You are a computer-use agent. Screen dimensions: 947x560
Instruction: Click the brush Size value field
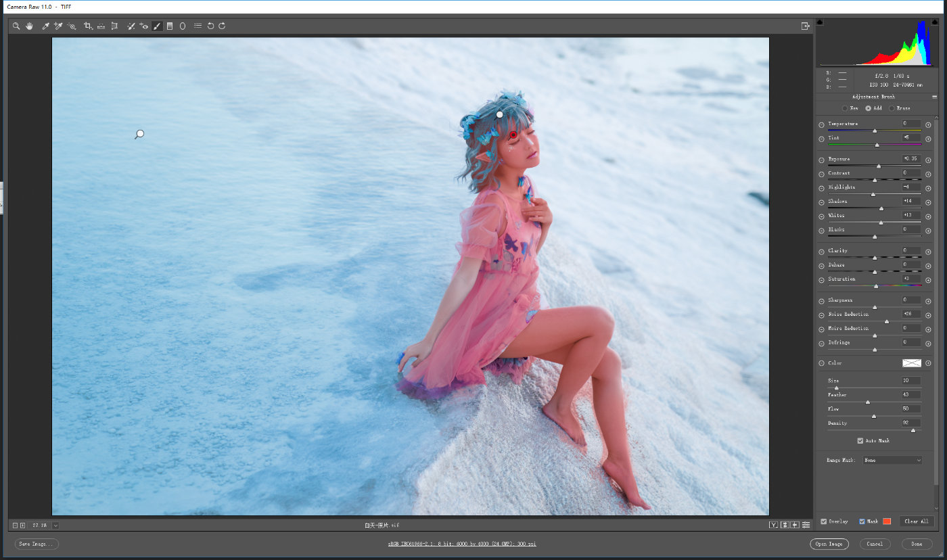[x=911, y=381]
